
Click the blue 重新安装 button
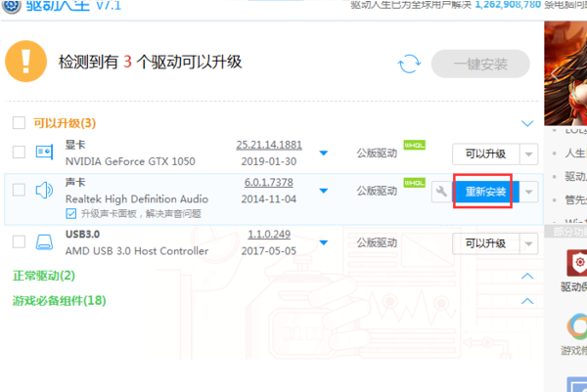click(486, 192)
